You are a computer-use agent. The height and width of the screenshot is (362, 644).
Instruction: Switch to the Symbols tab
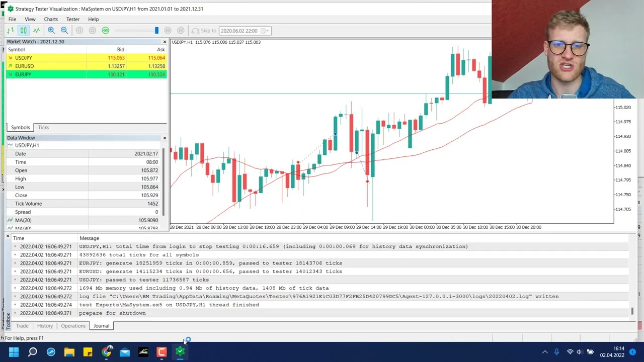tap(20, 128)
